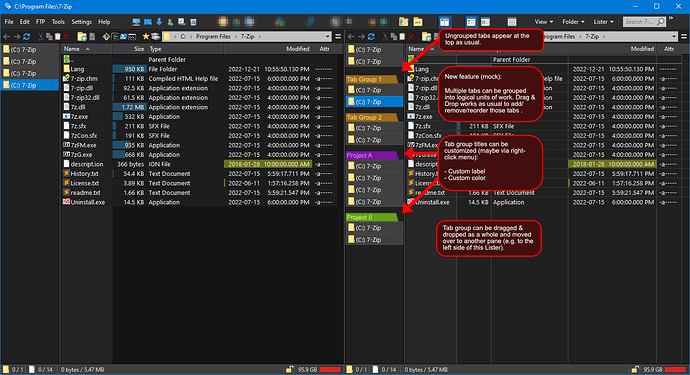Viewport: 690px width, 375px height.
Task: Click the Search 7-Zip field
Action: pos(644,22)
